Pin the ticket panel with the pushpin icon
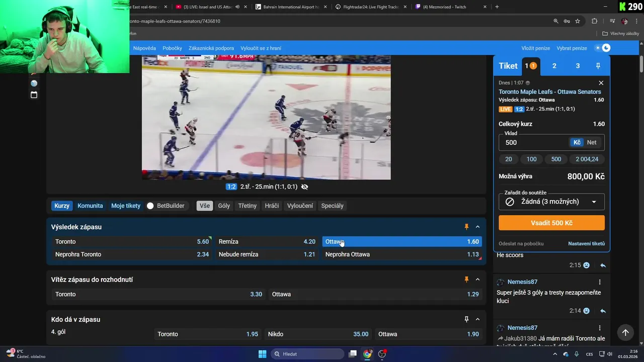The width and height of the screenshot is (644, 362). pyautogui.click(x=598, y=66)
